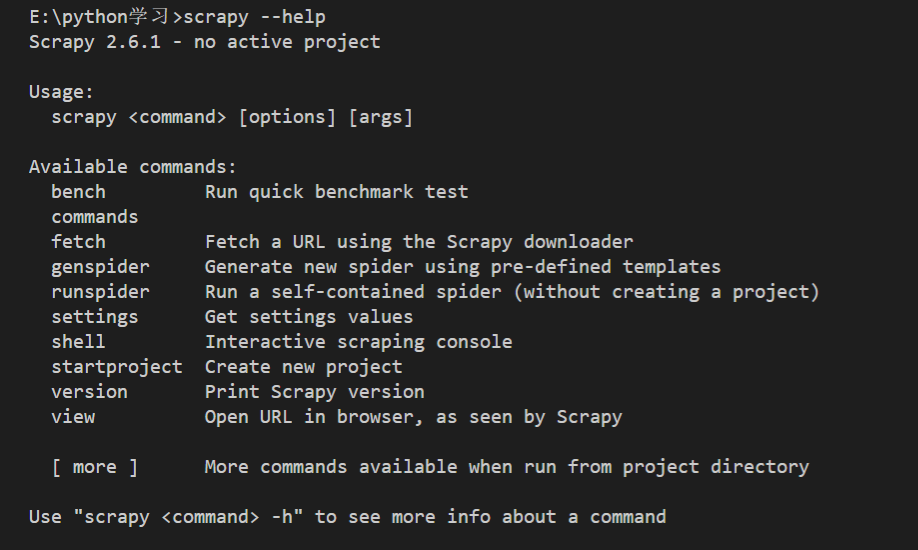Click the 'Usage:' heading

[x=61, y=92]
